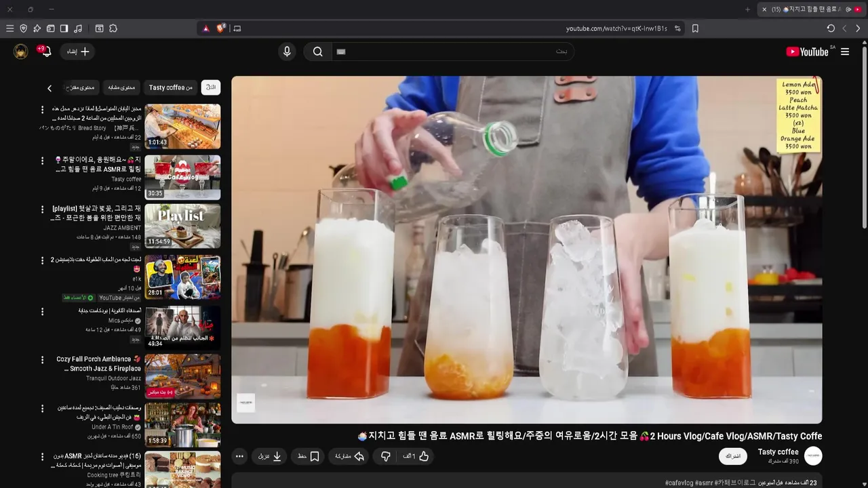Open the 1:01:43 bakery video thumbnail
The height and width of the screenshot is (488, 868).
[x=182, y=126]
